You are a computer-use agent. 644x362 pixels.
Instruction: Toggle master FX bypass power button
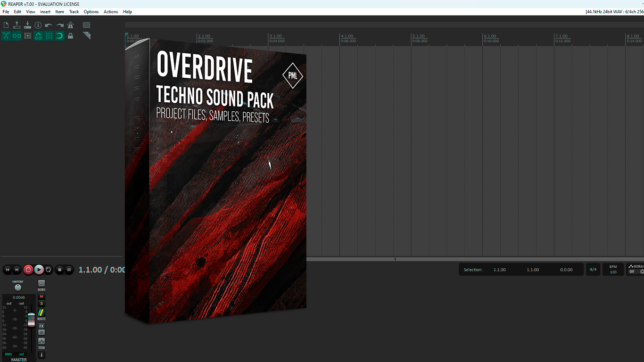point(41,332)
